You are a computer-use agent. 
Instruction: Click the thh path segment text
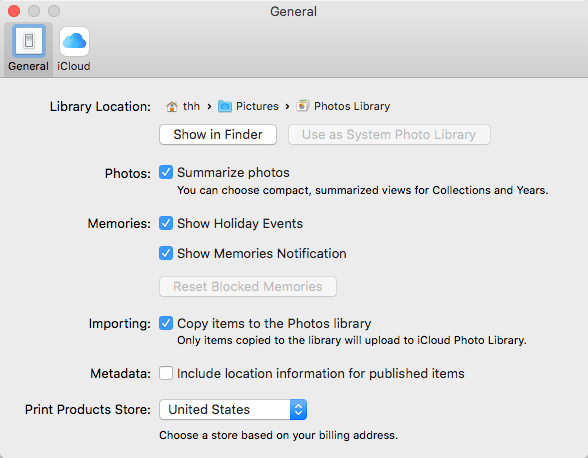pos(191,107)
